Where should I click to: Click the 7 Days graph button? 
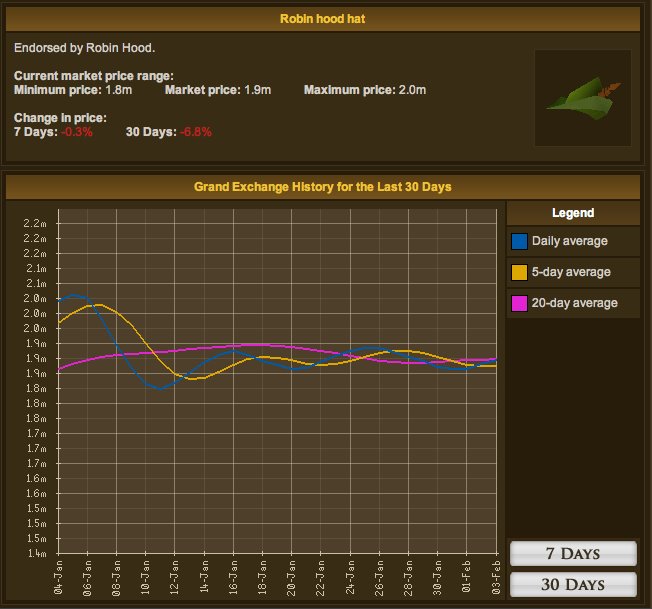click(573, 553)
